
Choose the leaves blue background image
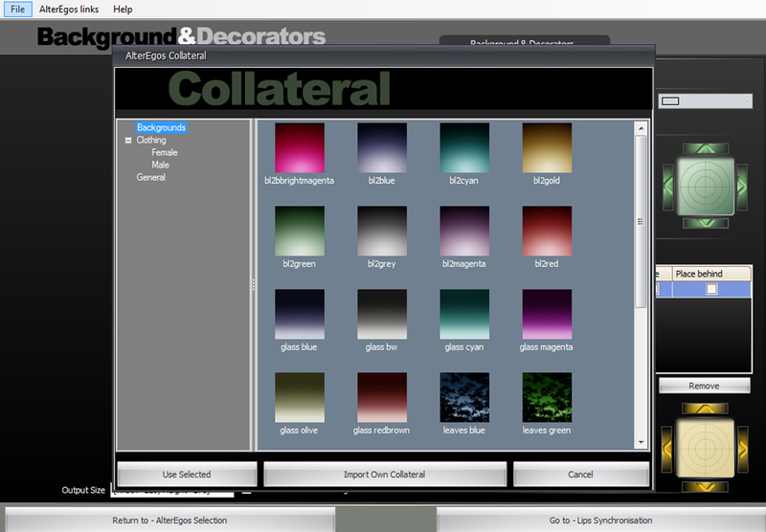coord(464,397)
